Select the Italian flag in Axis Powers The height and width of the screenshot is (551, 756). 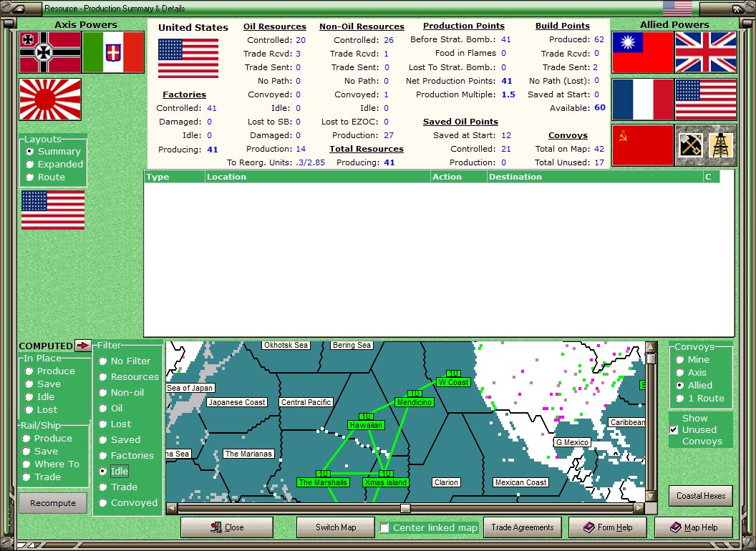pyautogui.click(x=113, y=52)
